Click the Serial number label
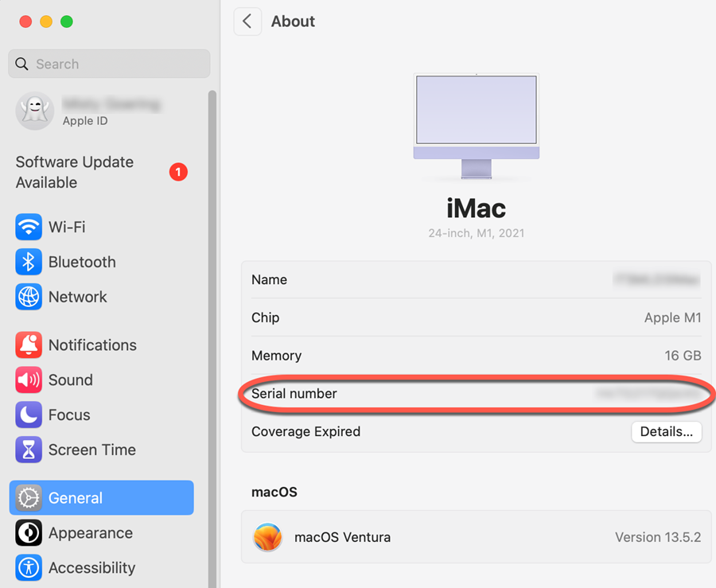This screenshot has height=588, width=716. click(294, 394)
